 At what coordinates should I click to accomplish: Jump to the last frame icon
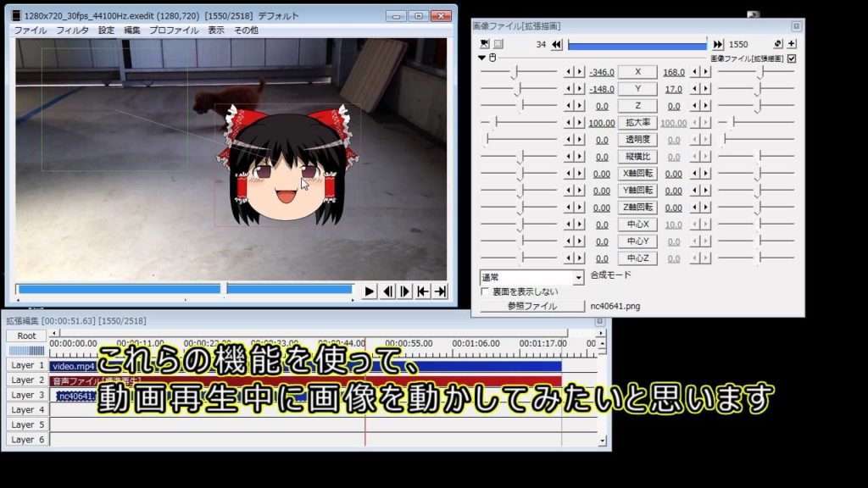440,291
